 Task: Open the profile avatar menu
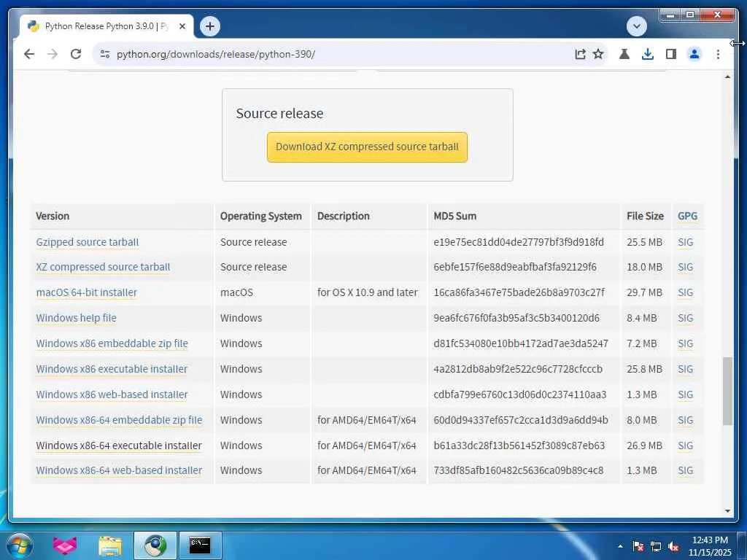point(694,54)
